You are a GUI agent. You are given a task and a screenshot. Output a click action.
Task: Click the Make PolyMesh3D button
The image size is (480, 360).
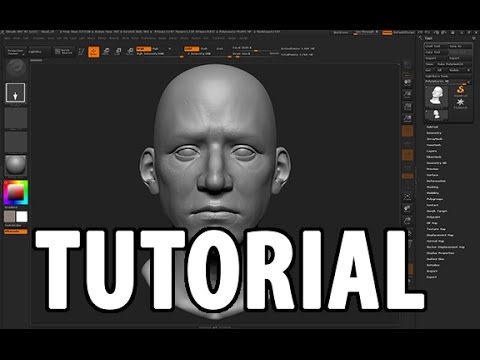pos(454,64)
